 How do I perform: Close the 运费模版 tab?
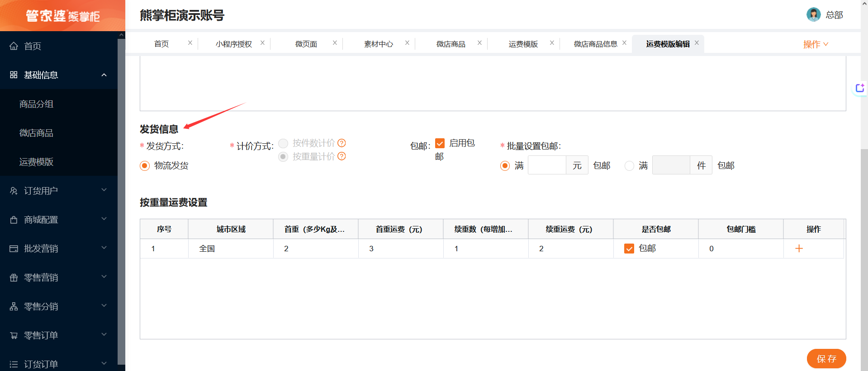point(552,42)
